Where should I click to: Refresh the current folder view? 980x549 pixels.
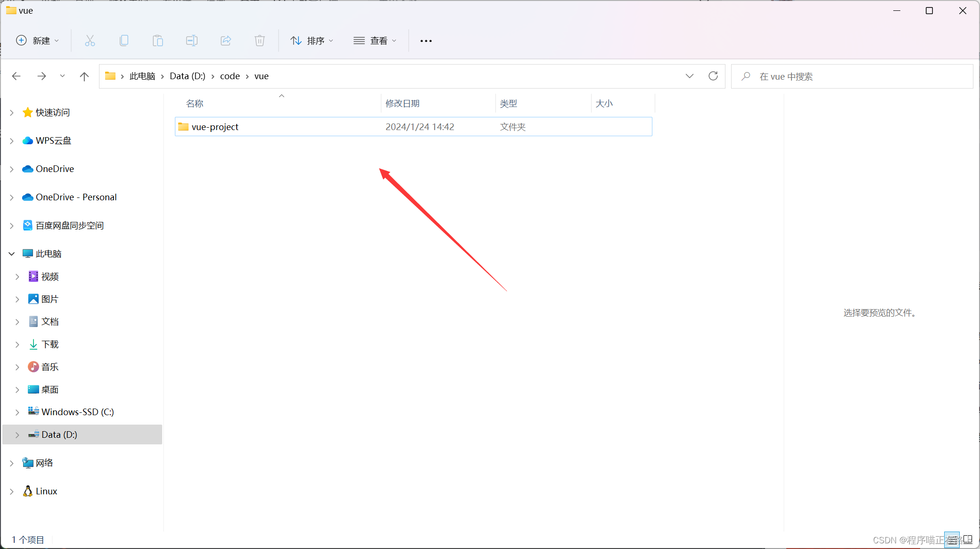(x=713, y=76)
